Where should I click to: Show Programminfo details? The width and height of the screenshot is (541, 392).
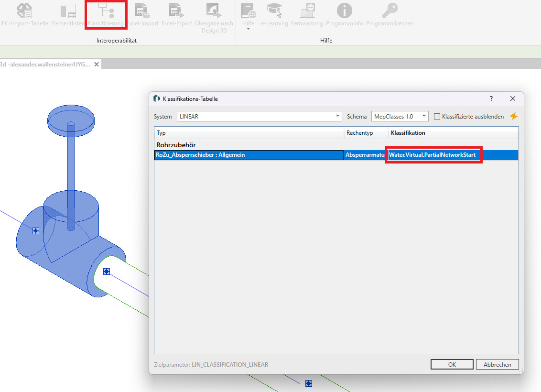click(344, 14)
